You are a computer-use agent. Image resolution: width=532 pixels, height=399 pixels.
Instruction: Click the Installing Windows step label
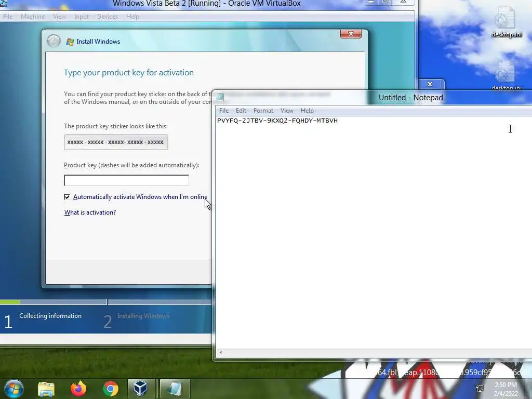point(143,316)
